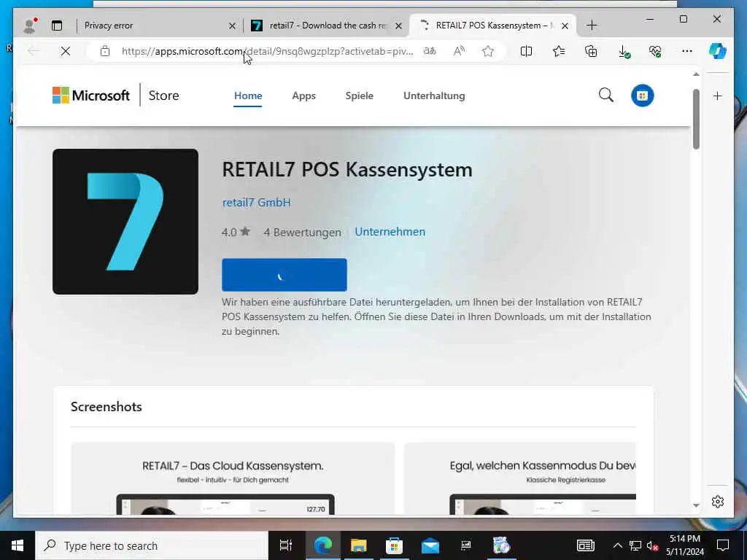Open split screen view
Screen dimensions: 747x560
(527, 51)
